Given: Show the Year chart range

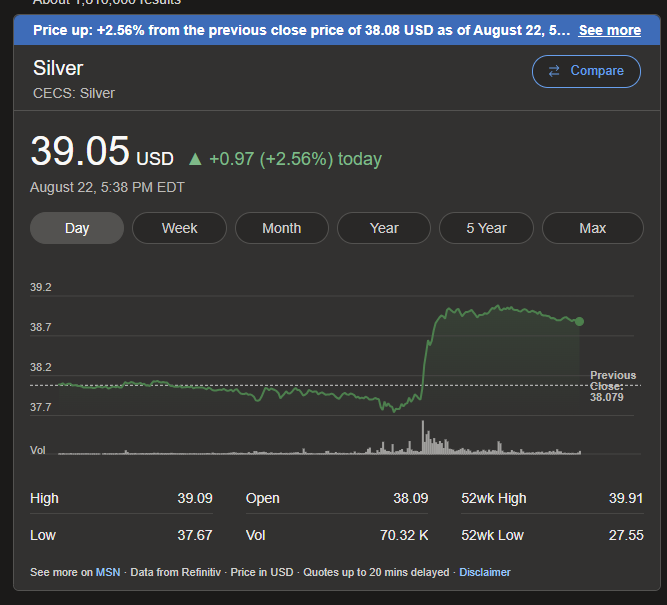Looking at the screenshot, I should 384,228.
